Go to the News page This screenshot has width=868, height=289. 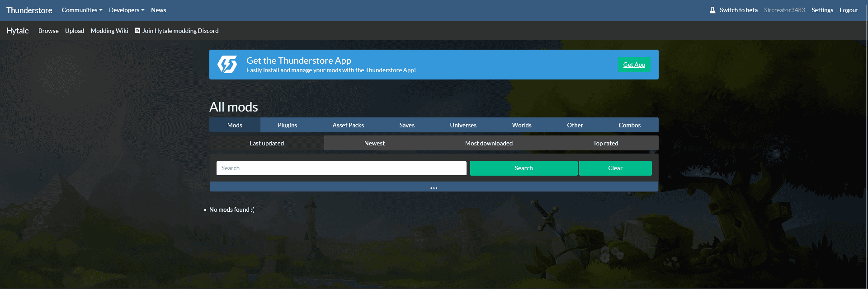click(x=159, y=10)
